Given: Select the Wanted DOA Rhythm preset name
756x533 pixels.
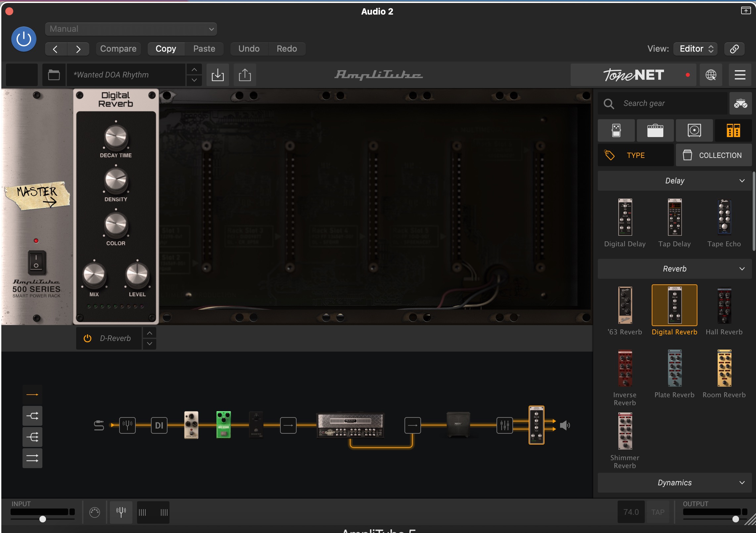Looking at the screenshot, I should 126,75.
